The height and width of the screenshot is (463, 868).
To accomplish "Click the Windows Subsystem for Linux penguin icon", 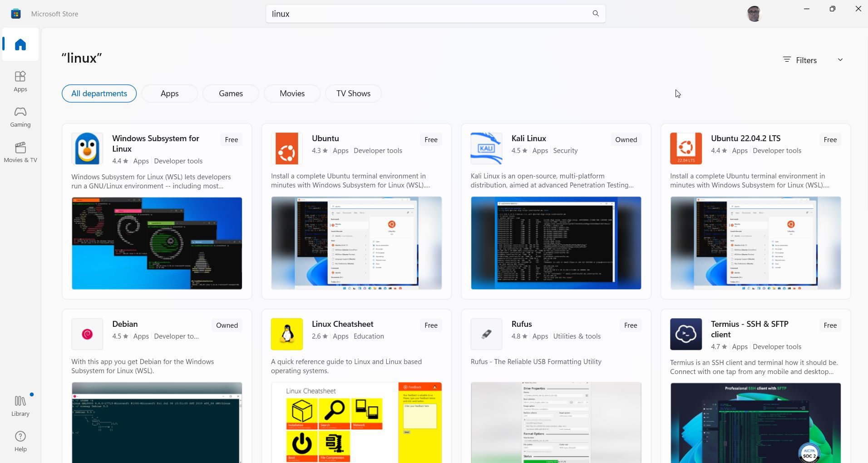I will [87, 148].
